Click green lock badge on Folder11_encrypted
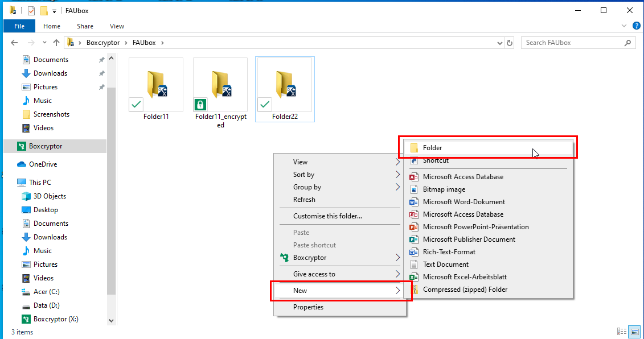The height and width of the screenshot is (339, 644). click(x=200, y=105)
